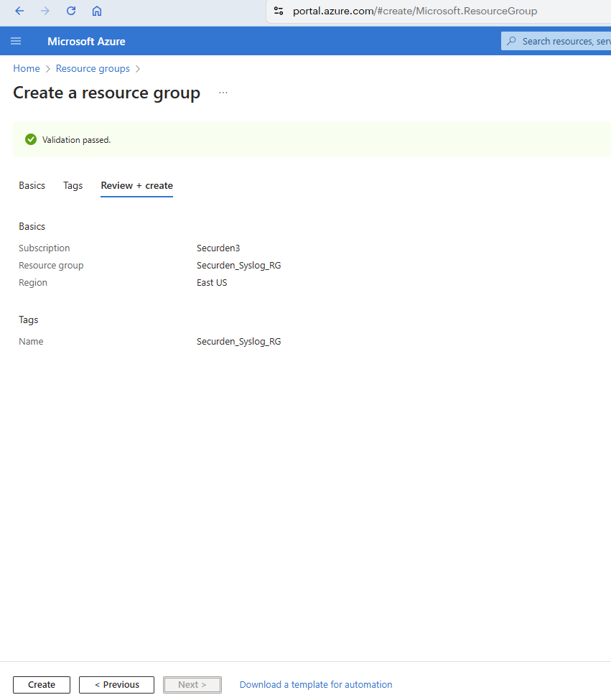The height and width of the screenshot is (700, 611).
Task: Select the Securden3 subscription value
Action: pyautogui.click(x=218, y=248)
